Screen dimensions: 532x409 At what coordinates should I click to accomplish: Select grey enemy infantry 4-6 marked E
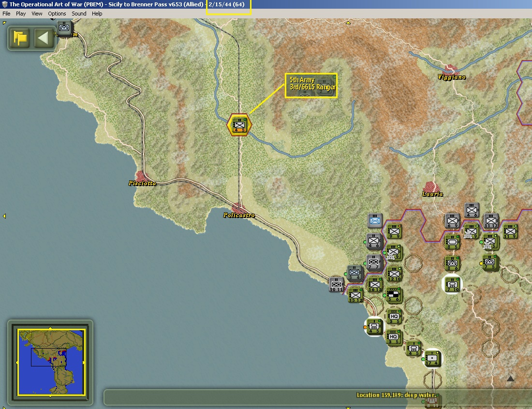[373, 241]
